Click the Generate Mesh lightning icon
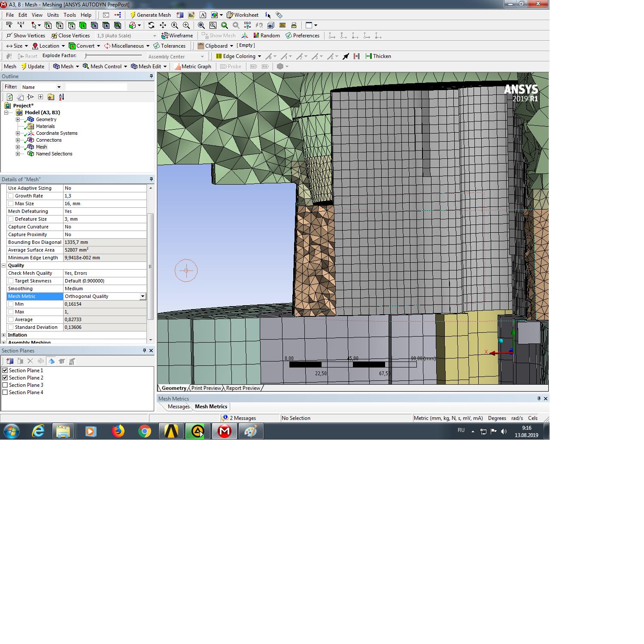The image size is (644, 644). (133, 15)
